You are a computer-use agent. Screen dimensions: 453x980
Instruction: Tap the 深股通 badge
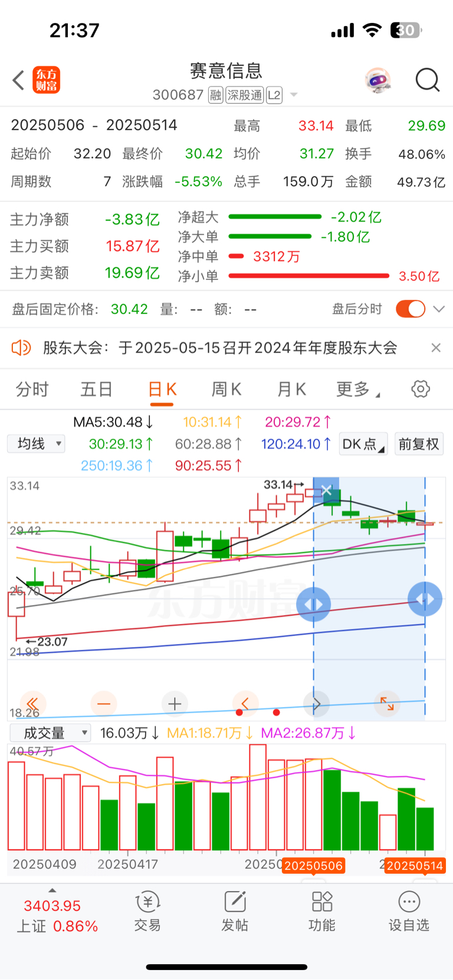[x=245, y=95]
